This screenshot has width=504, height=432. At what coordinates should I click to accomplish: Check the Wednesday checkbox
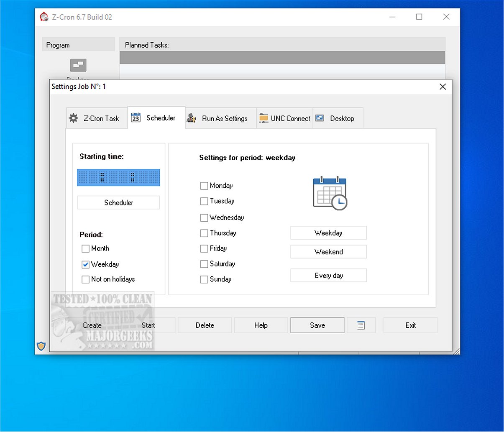(204, 217)
